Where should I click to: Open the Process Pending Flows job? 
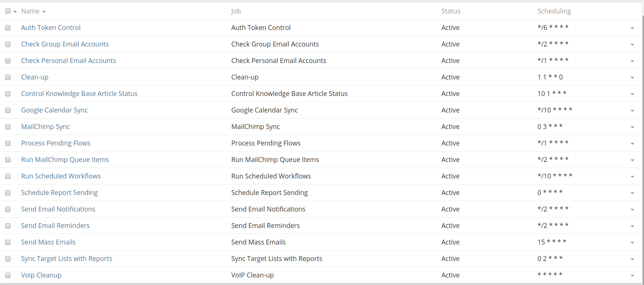click(56, 143)
